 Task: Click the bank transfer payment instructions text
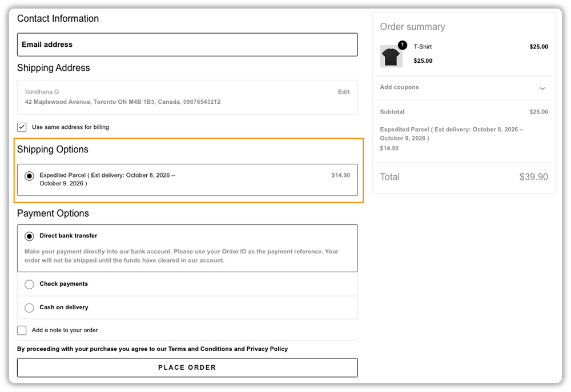182,256
